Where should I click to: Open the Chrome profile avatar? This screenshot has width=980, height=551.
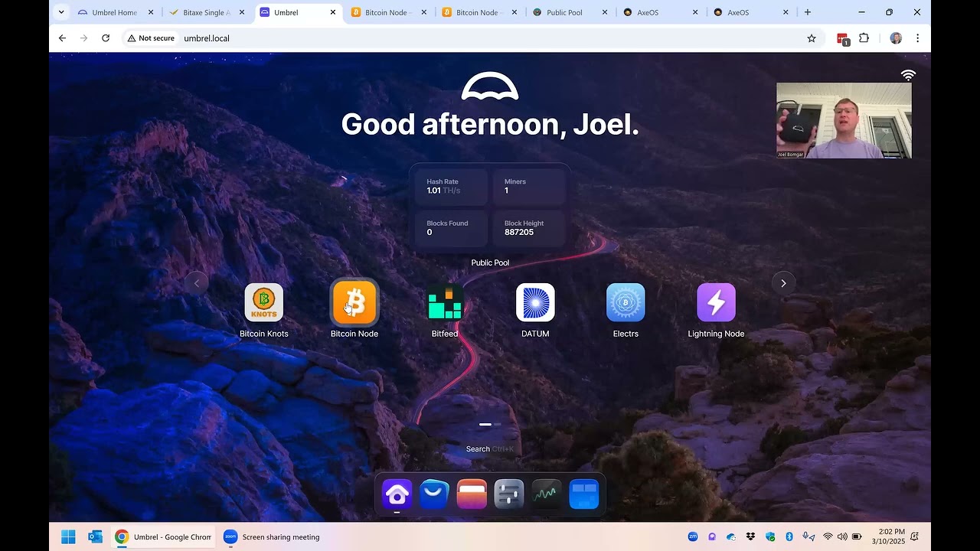896,38
